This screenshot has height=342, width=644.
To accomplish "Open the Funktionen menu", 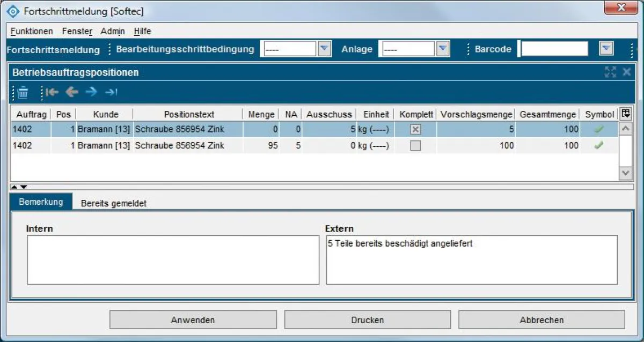I will (31, 31).
